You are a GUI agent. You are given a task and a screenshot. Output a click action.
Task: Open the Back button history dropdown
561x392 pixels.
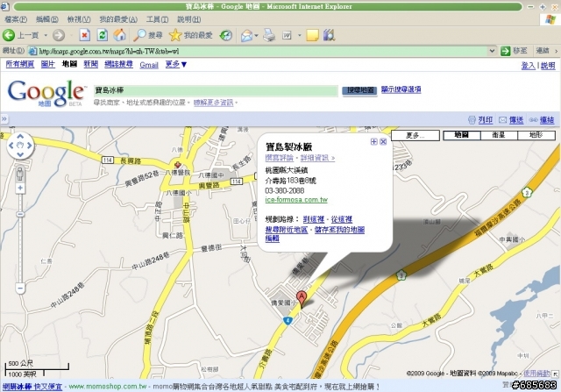pyautogui.click(x=46, y=35)
